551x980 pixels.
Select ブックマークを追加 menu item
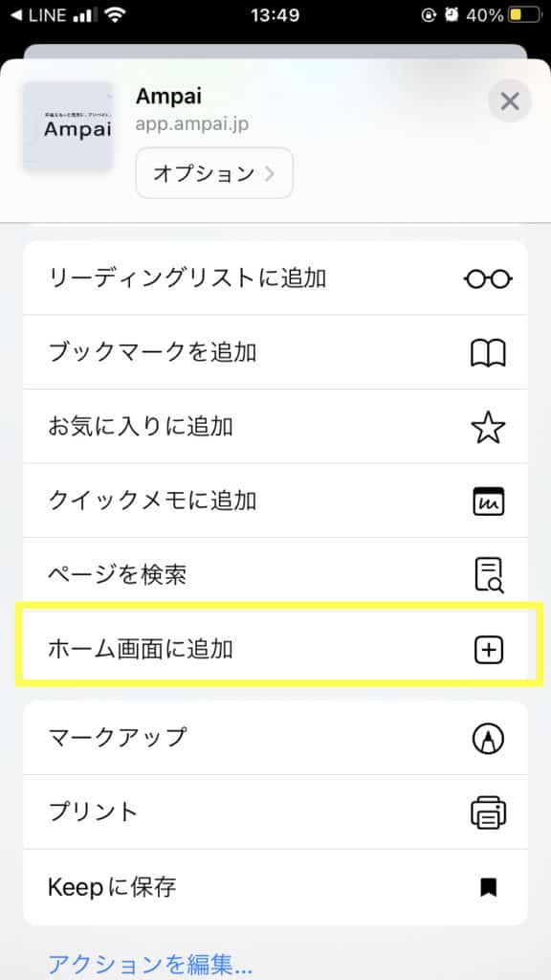(275, 352)
